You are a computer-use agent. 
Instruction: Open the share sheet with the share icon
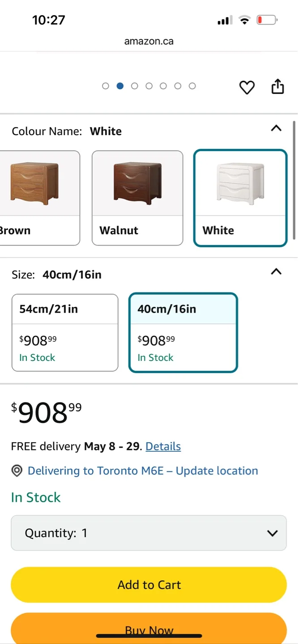277,87
